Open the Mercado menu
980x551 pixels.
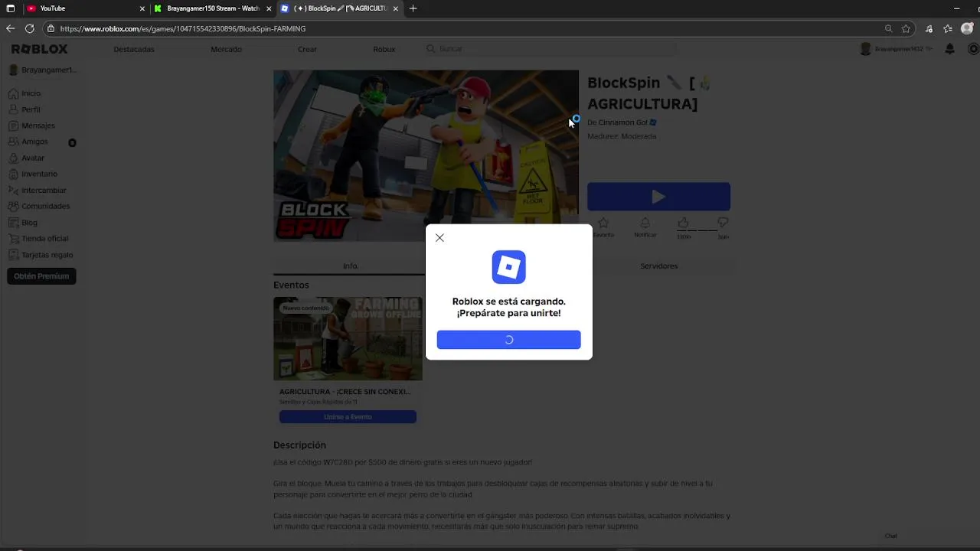click(226, 49)
